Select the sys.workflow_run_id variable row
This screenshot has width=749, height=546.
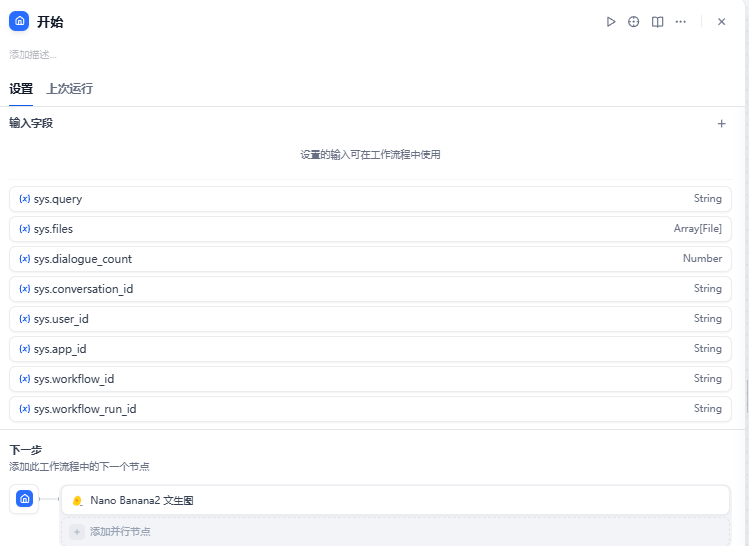[370, 409]
